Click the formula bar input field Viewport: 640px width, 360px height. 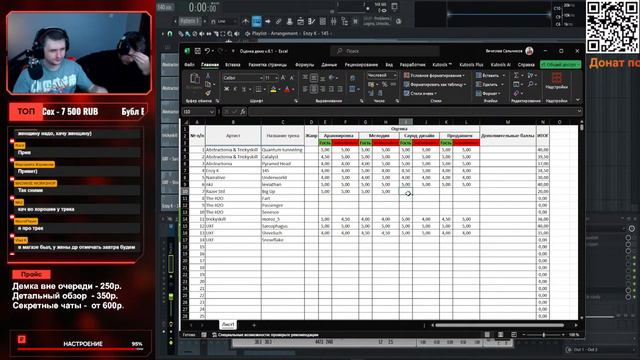click(411, 111)
